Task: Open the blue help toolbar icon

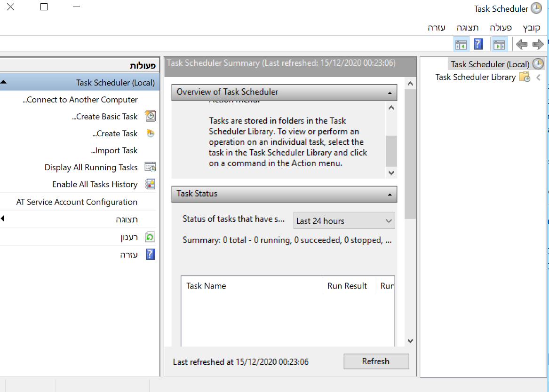Action: point(478,44)
